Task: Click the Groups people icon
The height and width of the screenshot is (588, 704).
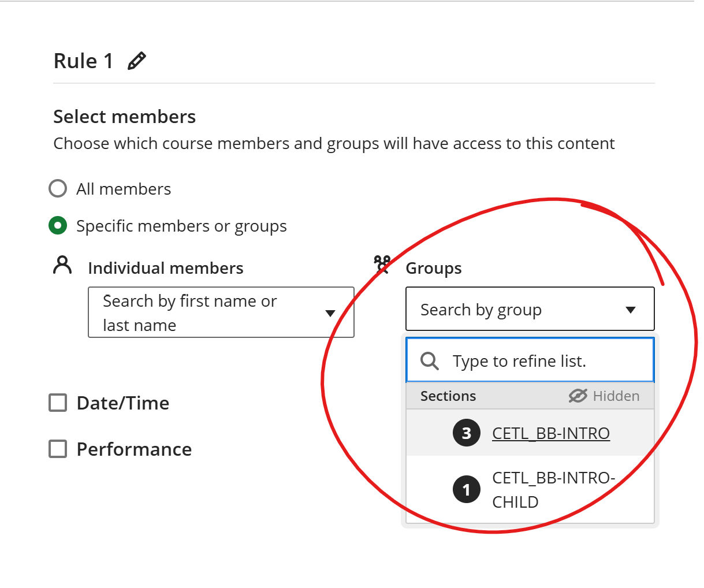Action: 382,265
